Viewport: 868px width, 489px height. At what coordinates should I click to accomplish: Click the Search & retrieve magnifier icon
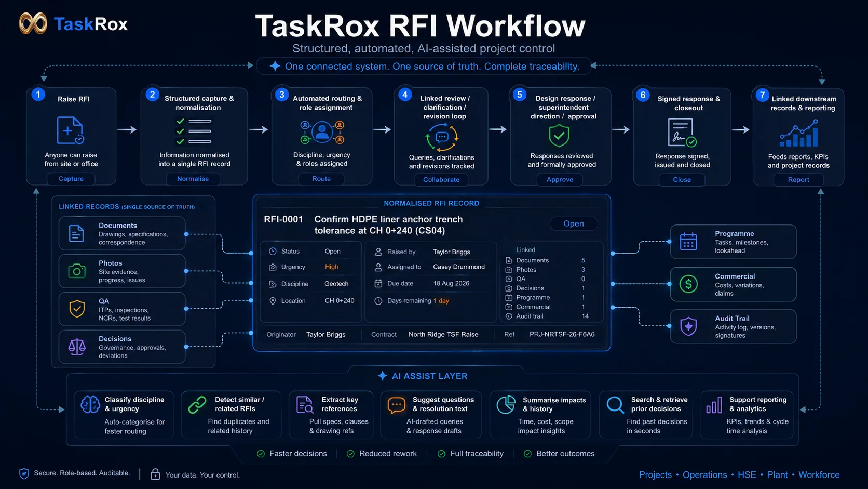(x=615, y=404)
